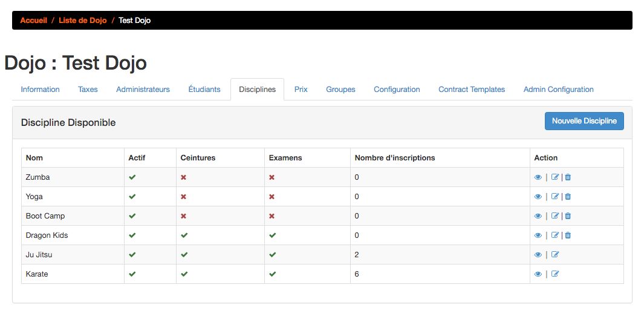Click the Nouvelle Discipline button
Image resolution: width=644 pixels, height=319 pixels.
click(x=584, y=121)
